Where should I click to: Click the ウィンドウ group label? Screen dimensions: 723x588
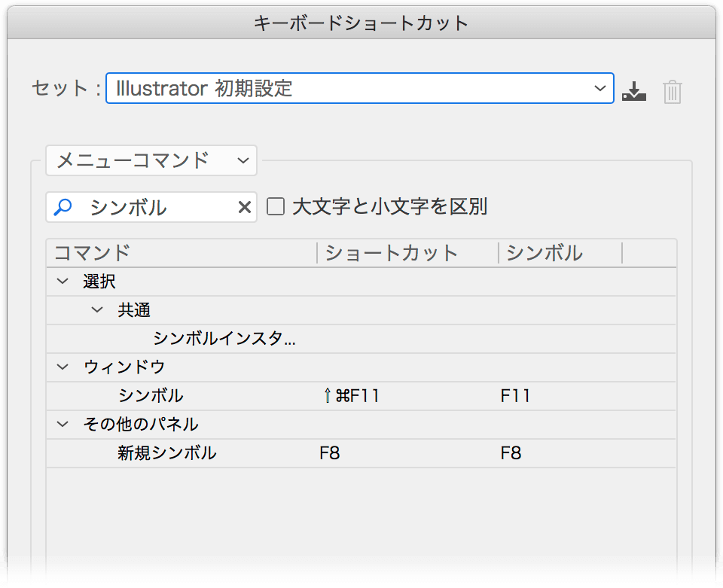pos(124,367)
